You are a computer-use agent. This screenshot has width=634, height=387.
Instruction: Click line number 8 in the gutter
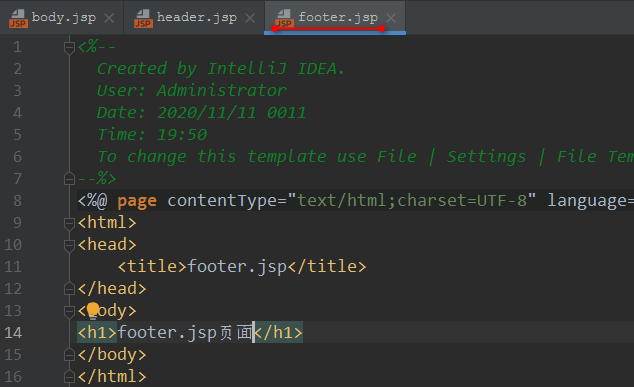pyautogui.click(x=17, y=201)
